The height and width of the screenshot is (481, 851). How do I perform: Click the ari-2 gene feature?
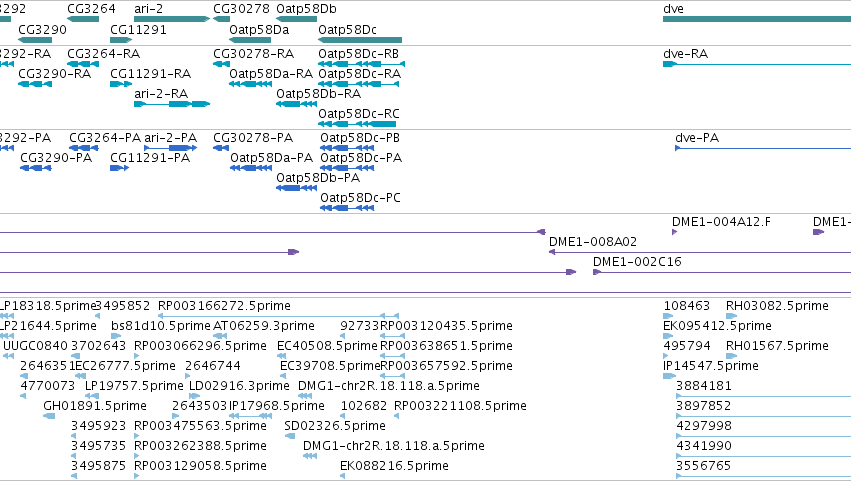point(172,19)
